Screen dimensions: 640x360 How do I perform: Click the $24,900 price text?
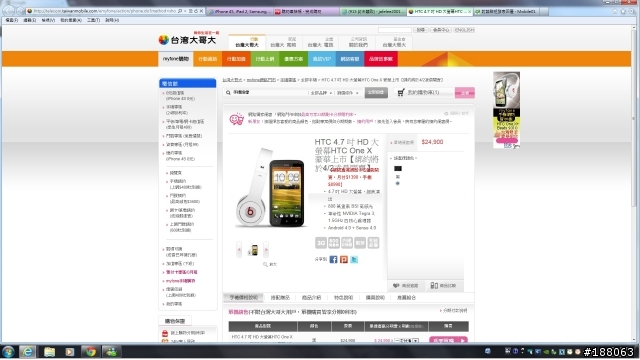(432, 142)
